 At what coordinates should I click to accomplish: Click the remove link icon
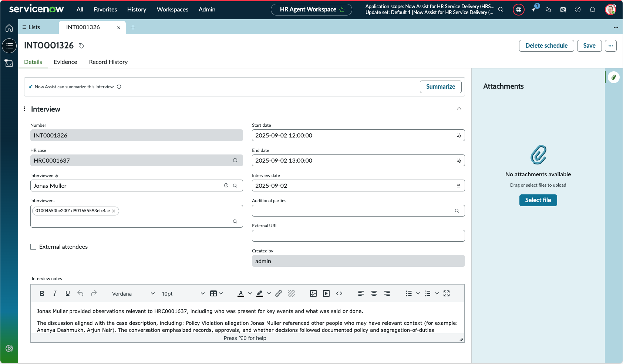(292, 293)
